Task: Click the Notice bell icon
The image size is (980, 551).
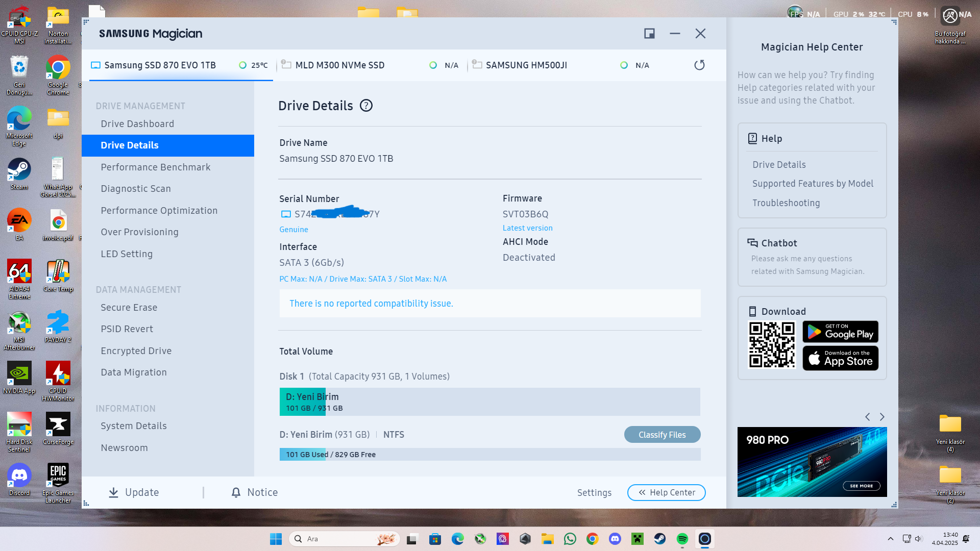Action: click(x=236, y=492)
